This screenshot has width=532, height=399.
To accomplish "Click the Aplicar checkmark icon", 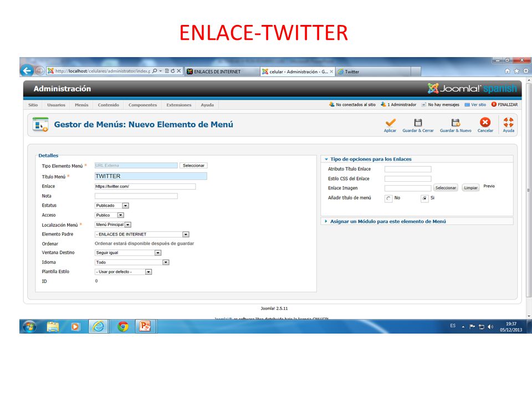I will tap(390, 122).
